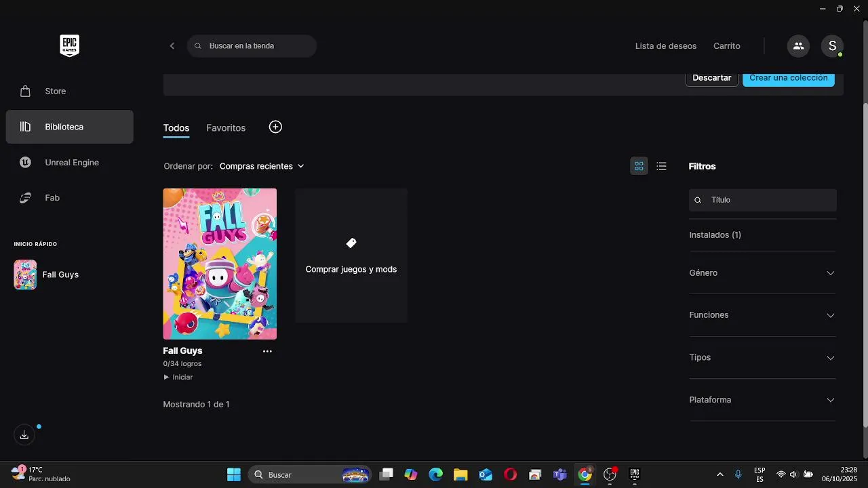Show hidden system tray icons

point(719,474)
